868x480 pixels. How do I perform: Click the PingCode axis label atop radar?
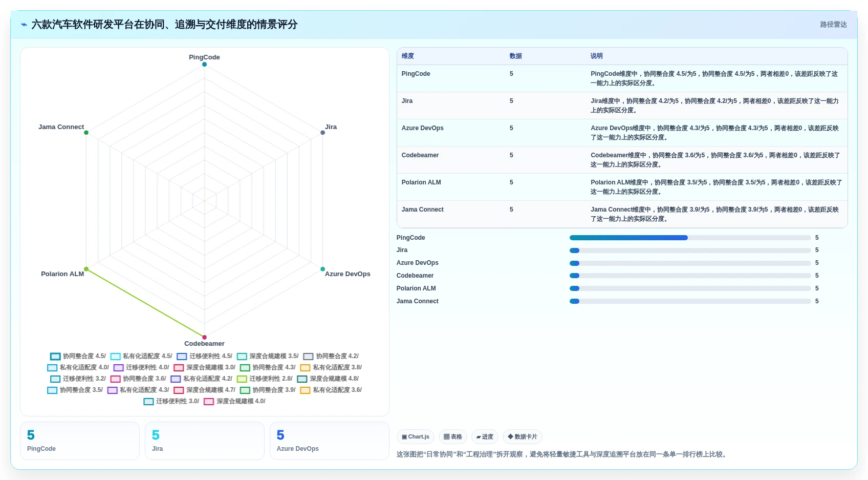(204, 57)
